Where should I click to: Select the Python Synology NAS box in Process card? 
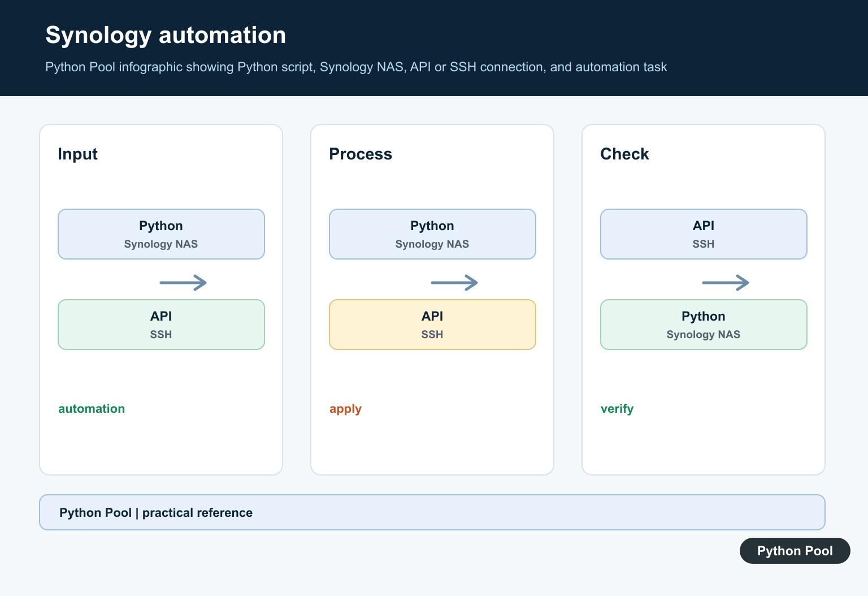432,234
